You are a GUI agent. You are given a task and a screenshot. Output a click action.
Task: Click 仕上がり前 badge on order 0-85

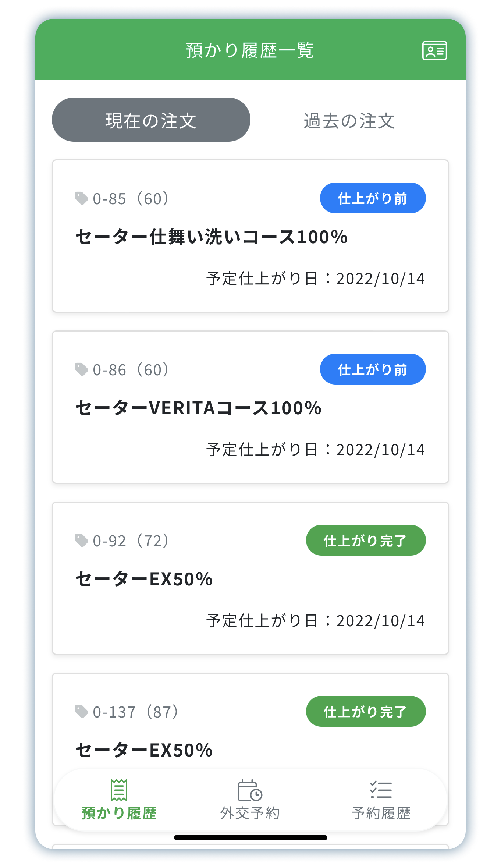pos(373,198)
